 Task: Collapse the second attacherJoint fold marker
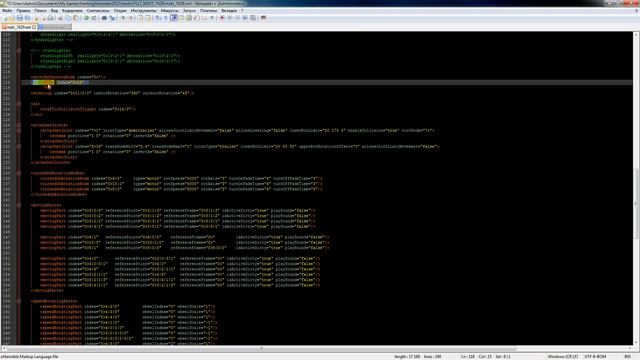pos(19,146)
